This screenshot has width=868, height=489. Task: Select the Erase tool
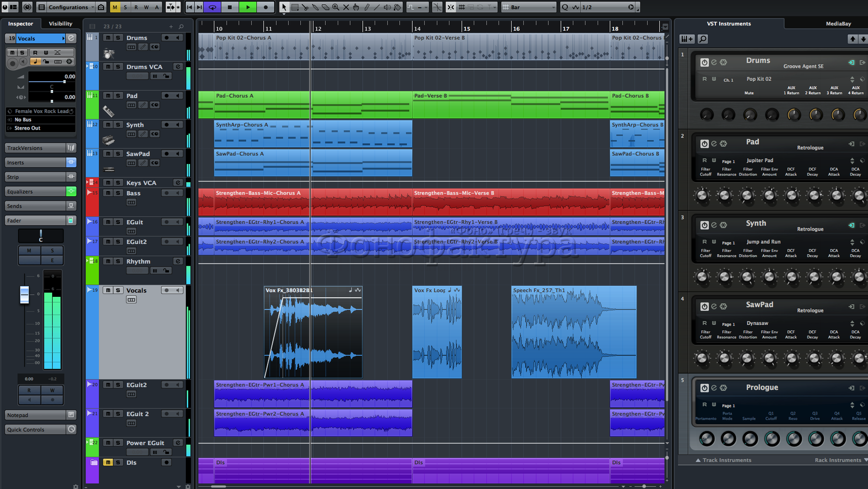click(325, 7)
